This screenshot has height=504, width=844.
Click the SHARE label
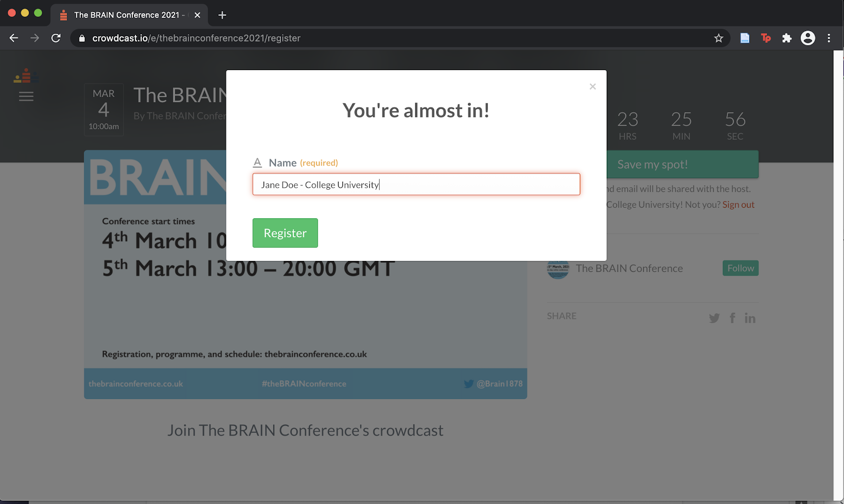coord(562,316)
